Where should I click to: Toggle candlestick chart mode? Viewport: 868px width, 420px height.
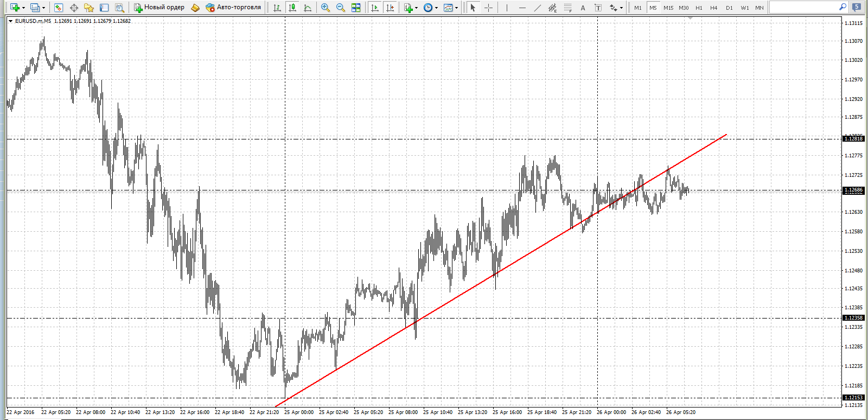coord(292,8)
